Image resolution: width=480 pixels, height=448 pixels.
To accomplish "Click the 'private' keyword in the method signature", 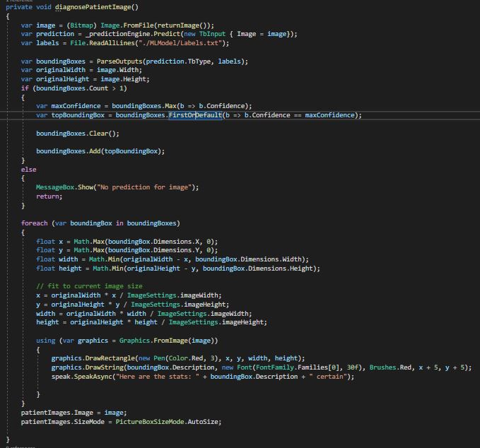I will (x=19, y=7).
